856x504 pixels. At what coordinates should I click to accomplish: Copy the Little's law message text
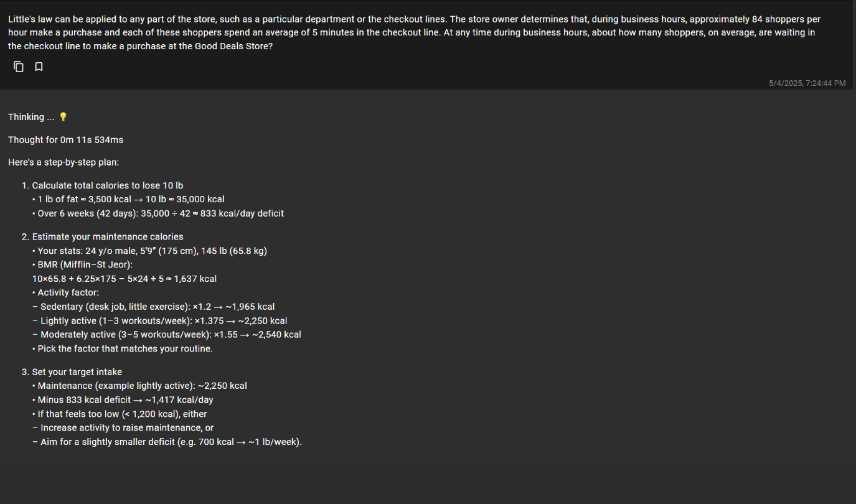[19, 67]
